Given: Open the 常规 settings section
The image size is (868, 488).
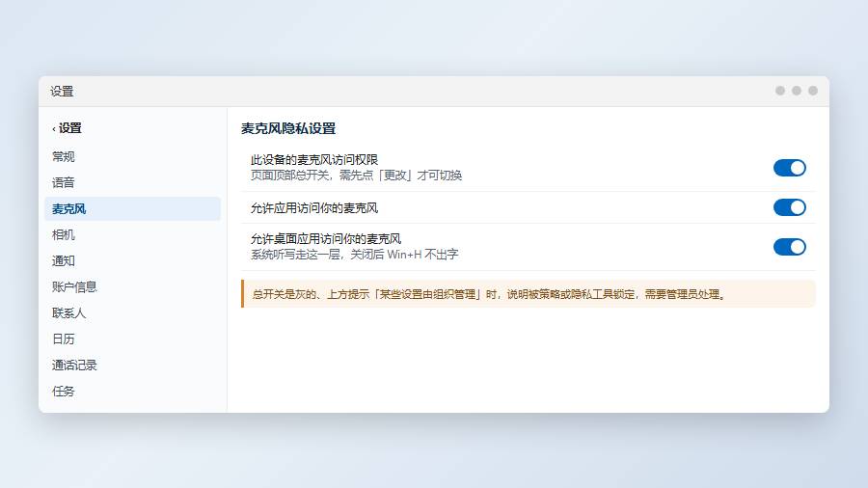Looking at the screenshot, I should tap(132, 156).
